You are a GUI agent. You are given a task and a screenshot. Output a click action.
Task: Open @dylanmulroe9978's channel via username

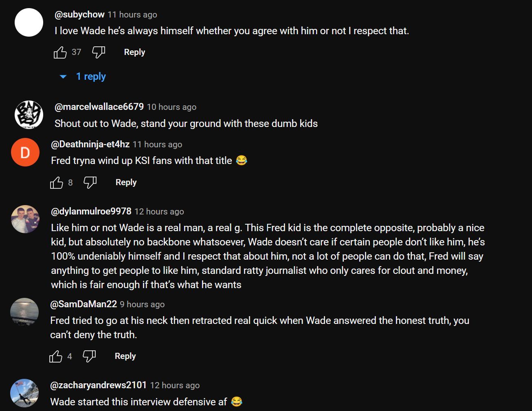91,211
